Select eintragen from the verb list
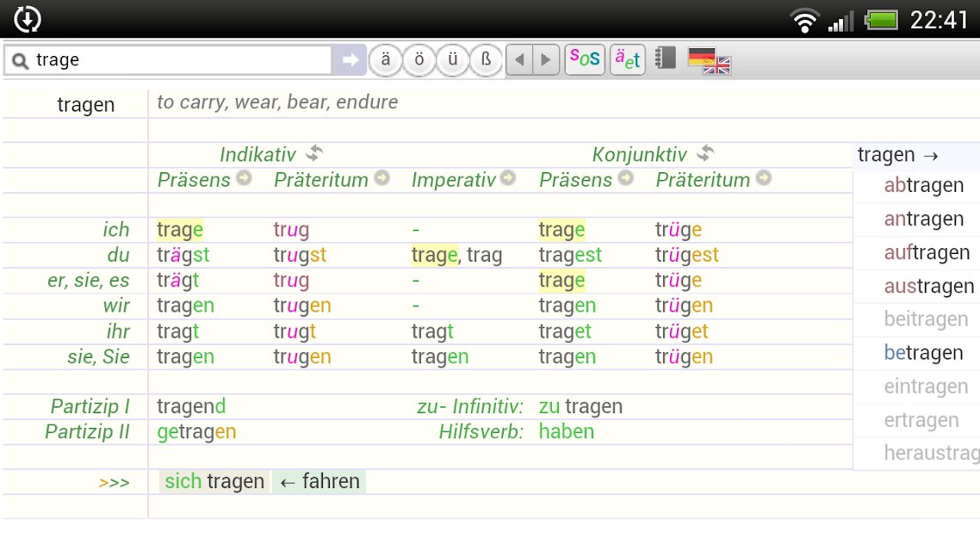The height and width of the screenshot is (551, 980). pyautogui.click(x=927, y=387)
